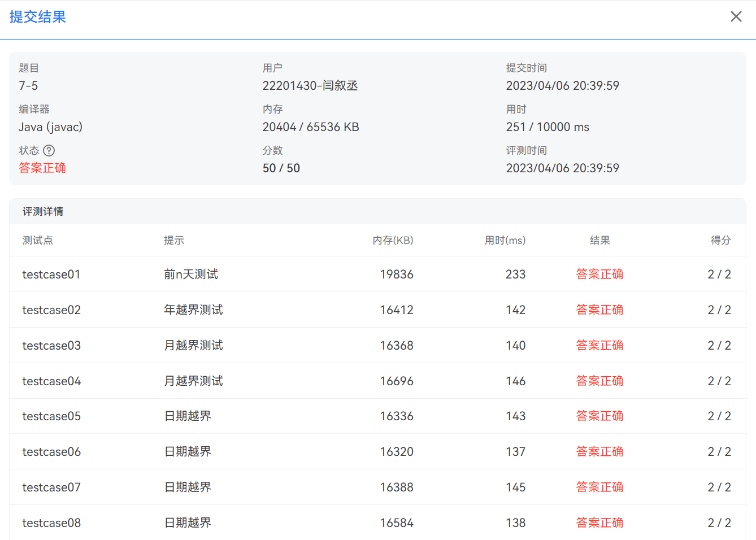This screenshot has width=756, height=540.
Task: Click the 得分 column header
Action: [x=720, y=240]
